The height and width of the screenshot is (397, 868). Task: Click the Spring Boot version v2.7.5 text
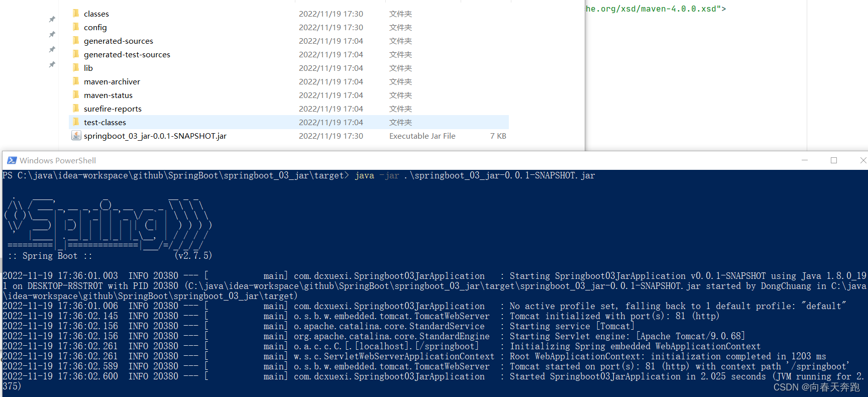[193, 256]
